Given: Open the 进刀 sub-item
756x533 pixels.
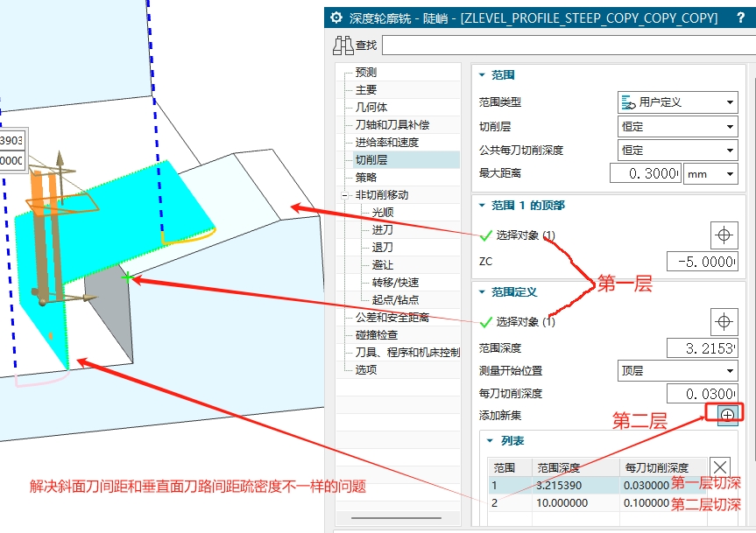Looking at the screenshot, I should tap(383, 230).
